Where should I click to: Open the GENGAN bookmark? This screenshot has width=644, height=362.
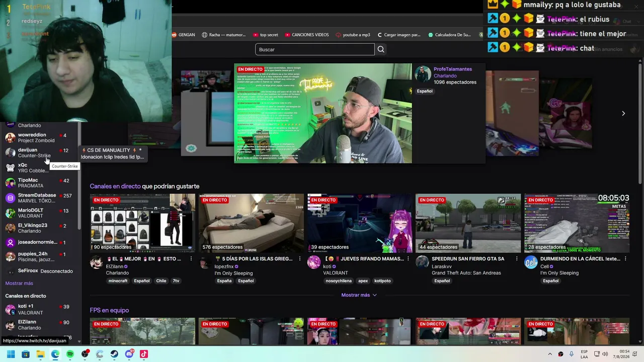(x=183, y=35)
